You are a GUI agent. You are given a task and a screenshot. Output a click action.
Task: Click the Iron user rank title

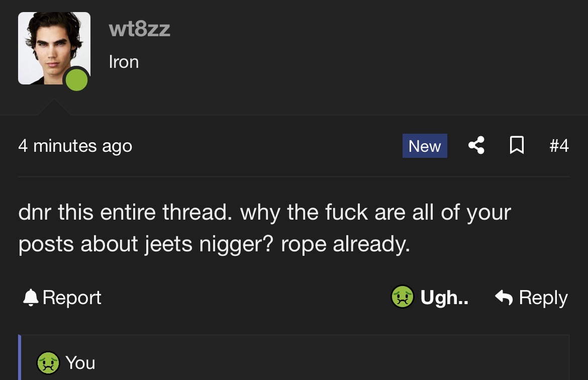(x=124, y=62)
